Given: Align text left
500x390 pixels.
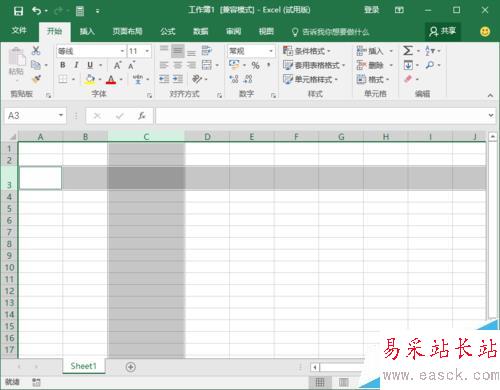Looking at the screenshot, I should click(164, 65).
